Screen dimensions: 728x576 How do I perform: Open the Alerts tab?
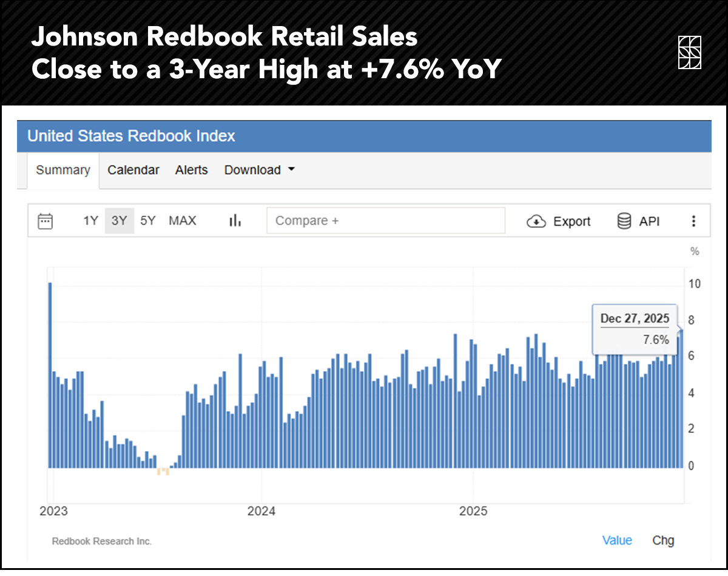[192, 170]
